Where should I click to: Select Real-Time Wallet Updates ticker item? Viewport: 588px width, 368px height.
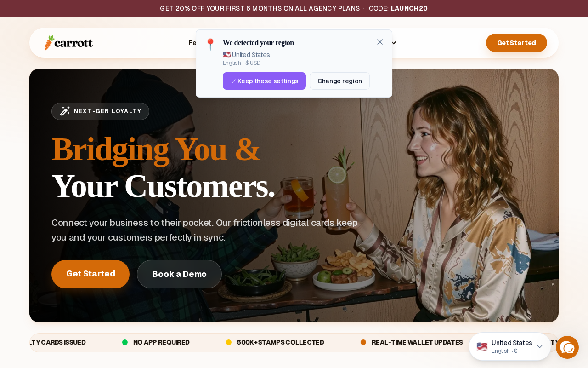[x=412, y=342]
